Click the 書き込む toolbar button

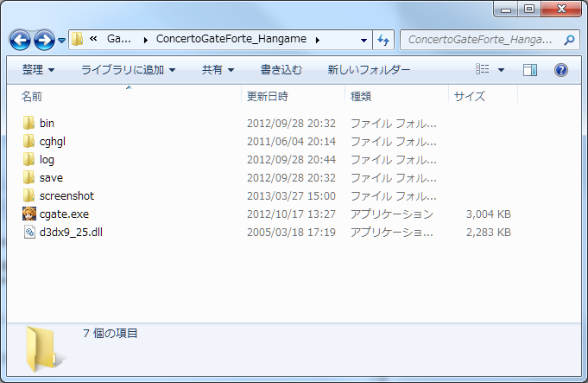(281, 70)
